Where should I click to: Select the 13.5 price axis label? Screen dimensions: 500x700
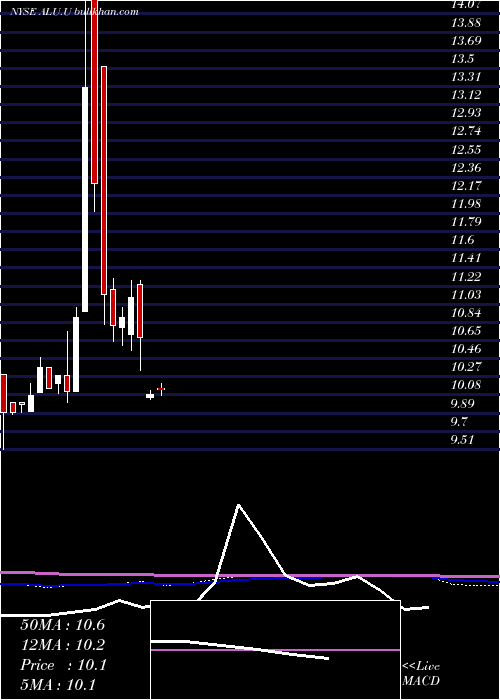coord(462,59)
